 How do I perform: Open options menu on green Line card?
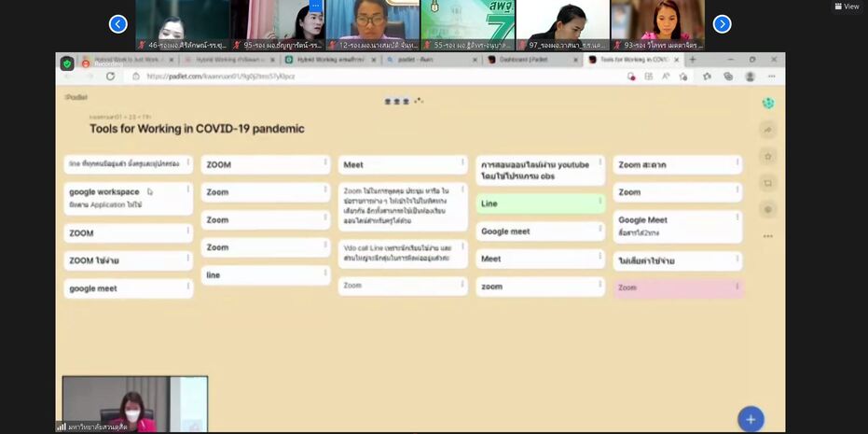point(600,201)
